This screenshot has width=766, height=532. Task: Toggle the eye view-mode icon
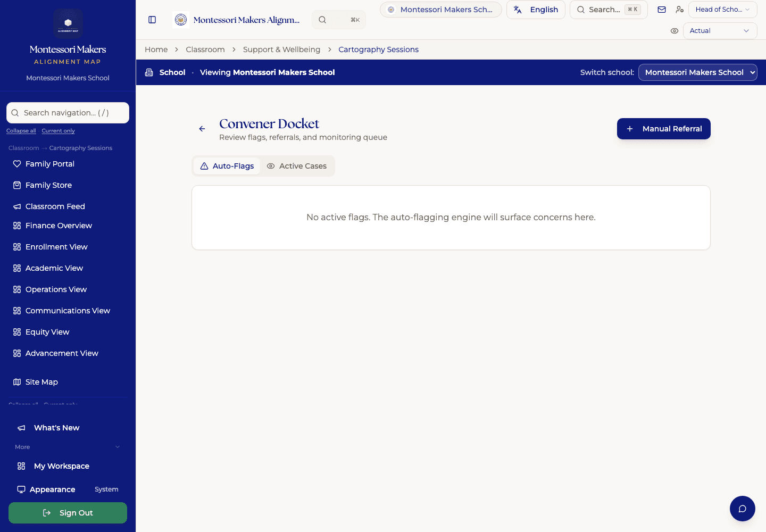(x=675, y=31)
